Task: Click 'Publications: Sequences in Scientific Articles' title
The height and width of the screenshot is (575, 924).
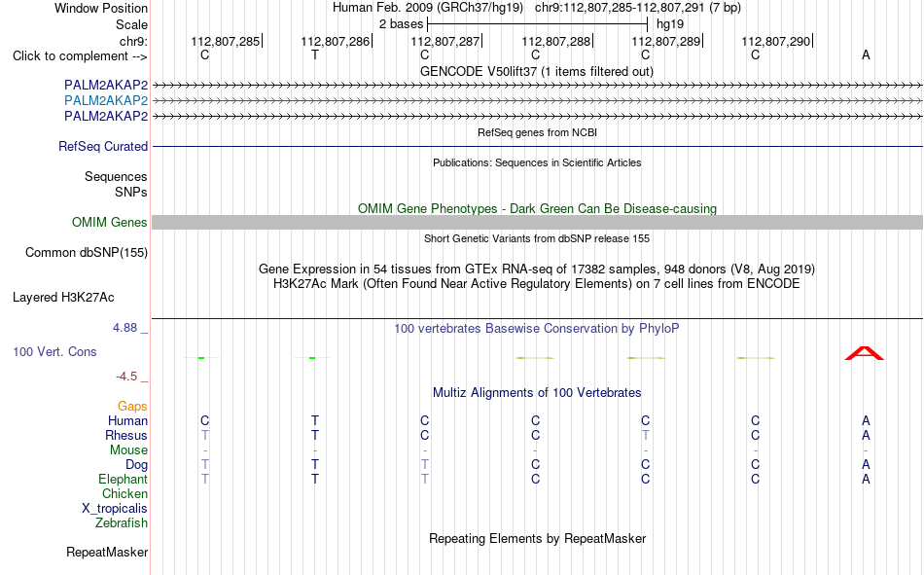Action: (537, 162)
